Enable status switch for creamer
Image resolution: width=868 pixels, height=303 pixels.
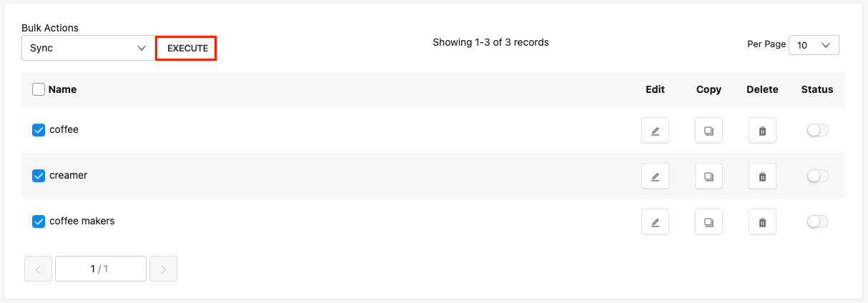pyautogui.click(x=817, y=176)
